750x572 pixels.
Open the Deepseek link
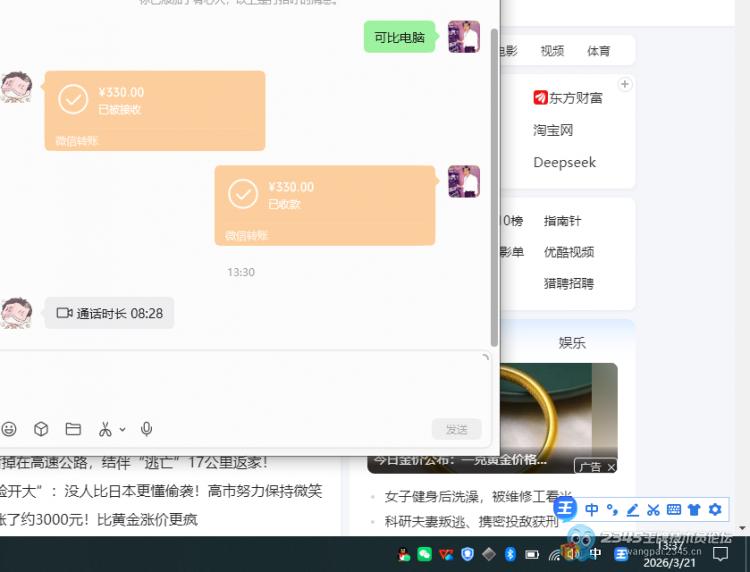564,162
